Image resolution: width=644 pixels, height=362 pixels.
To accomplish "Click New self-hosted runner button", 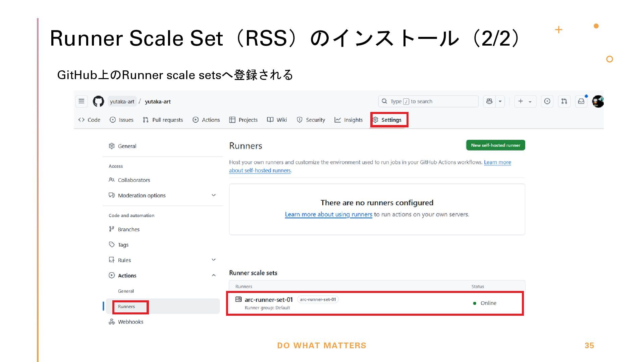I will click(x=495, y=145).
